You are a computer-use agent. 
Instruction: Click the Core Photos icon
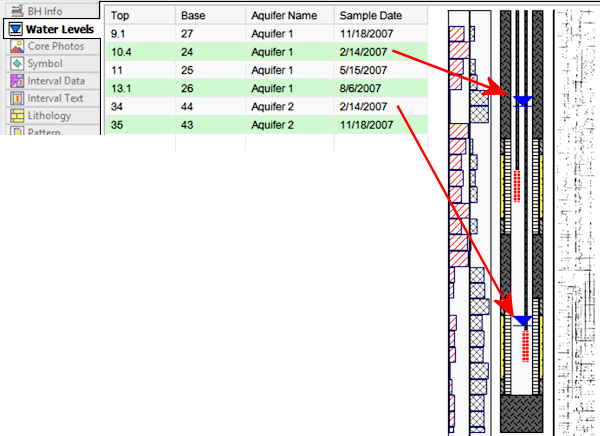[17, 47]
